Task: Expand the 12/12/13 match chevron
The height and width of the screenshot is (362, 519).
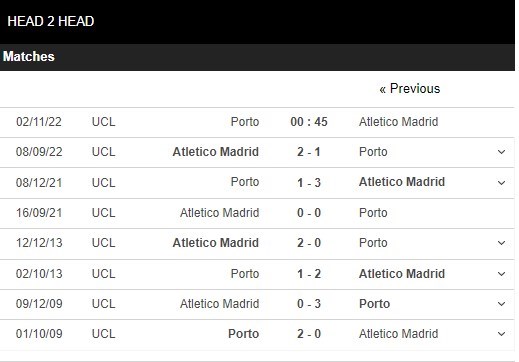Action: pyautogui.click(x=501, y=243)
